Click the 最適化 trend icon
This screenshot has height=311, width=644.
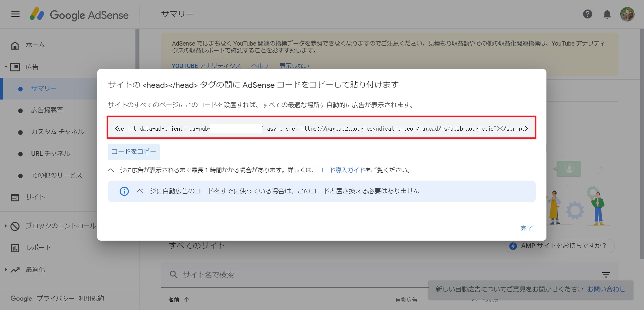tap(15, 270)
